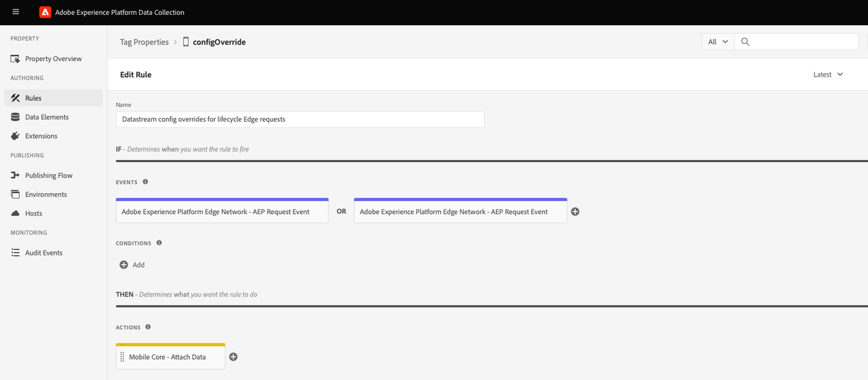
Task: Click configOverride breadcrumb
Action: (x=219, y=42)
